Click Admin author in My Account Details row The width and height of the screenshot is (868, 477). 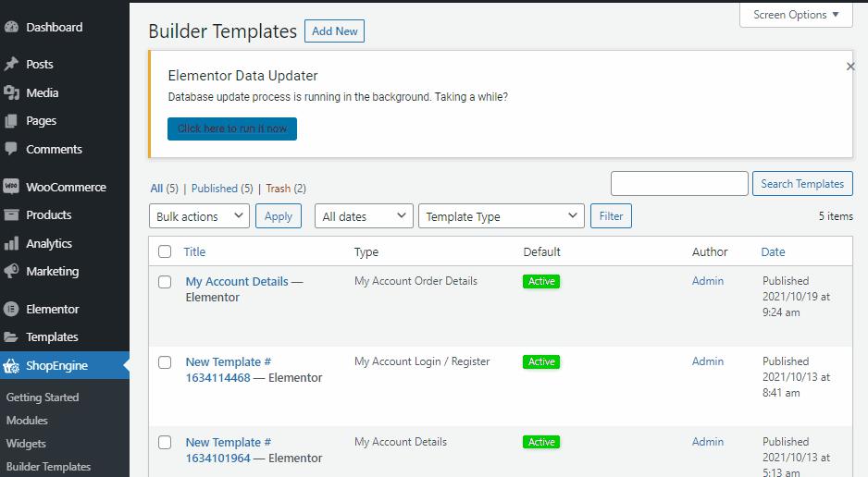pos(708,281)
